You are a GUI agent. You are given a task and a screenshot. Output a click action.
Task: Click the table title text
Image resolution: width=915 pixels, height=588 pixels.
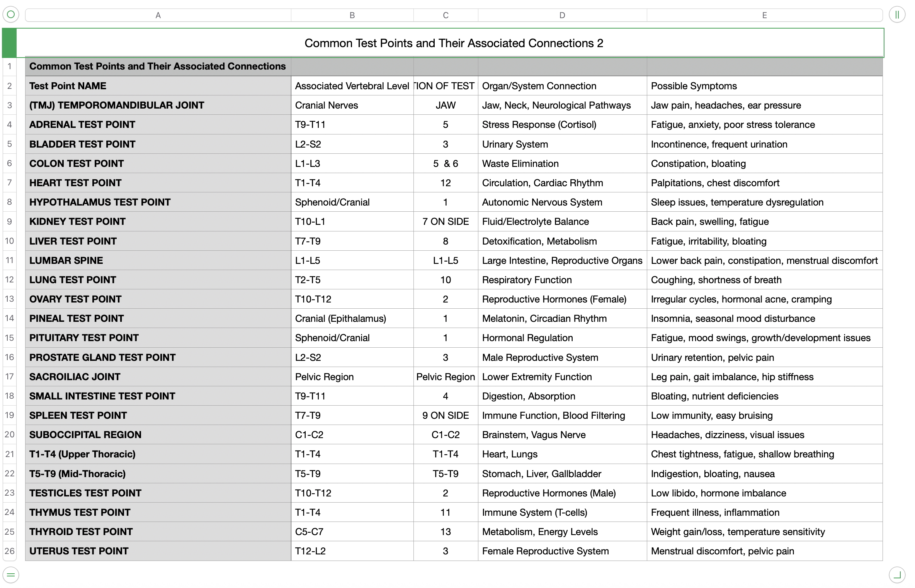454,43
